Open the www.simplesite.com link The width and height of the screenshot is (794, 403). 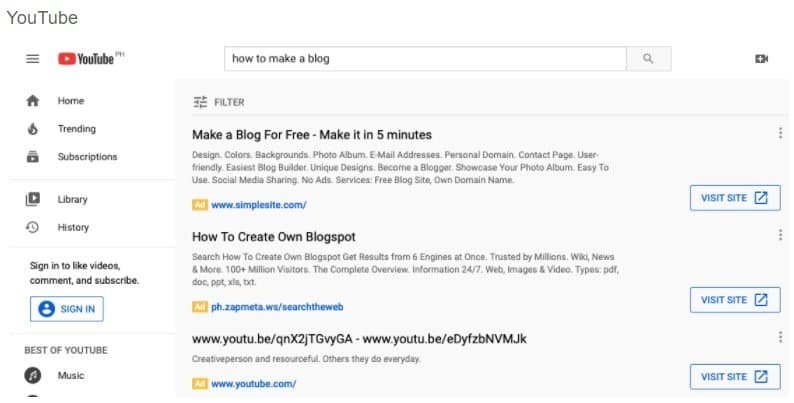(x=258, y=205)
